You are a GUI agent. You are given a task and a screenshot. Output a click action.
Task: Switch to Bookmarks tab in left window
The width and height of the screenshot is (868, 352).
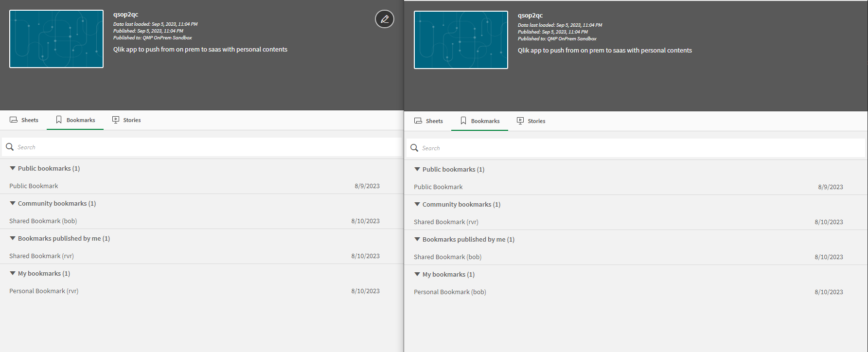pyautogui.click(x=75, y=120)
